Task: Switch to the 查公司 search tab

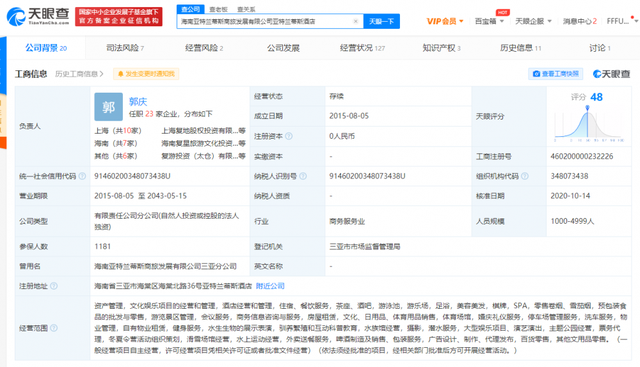Action: [x=191, y=9]
